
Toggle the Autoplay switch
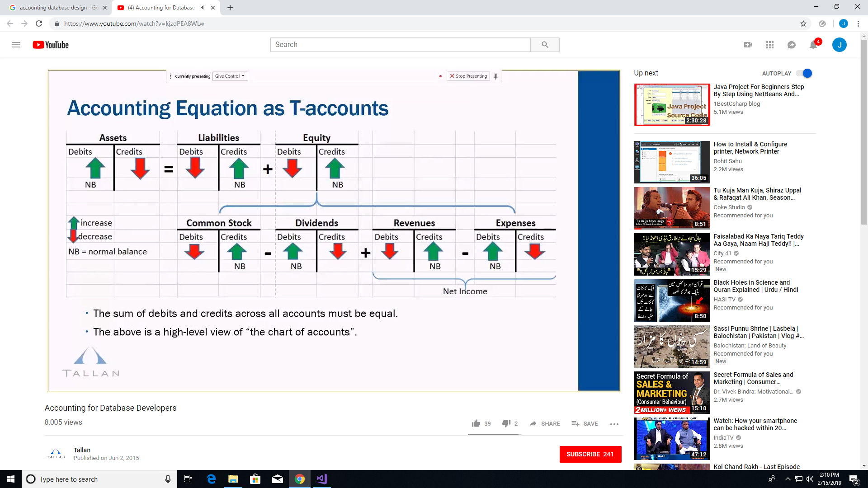pyautogui.click(x=804, y=73)
